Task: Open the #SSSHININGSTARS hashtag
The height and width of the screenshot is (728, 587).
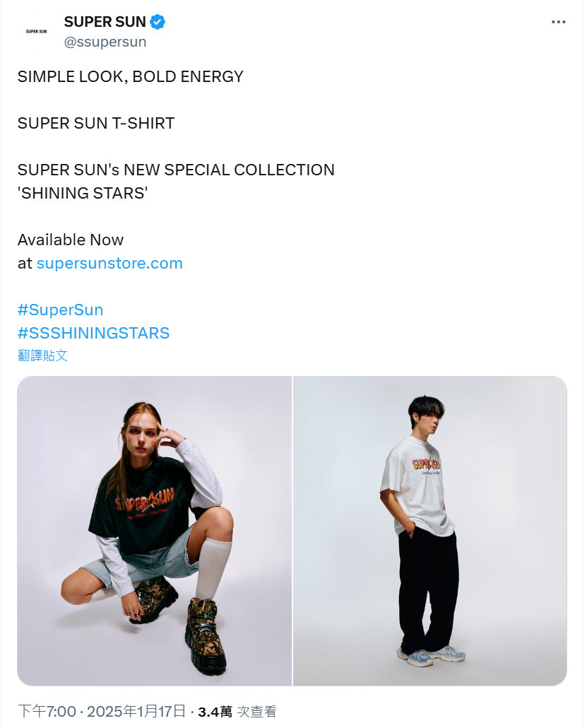Action: pyautogui.click(x=94, y=333)
